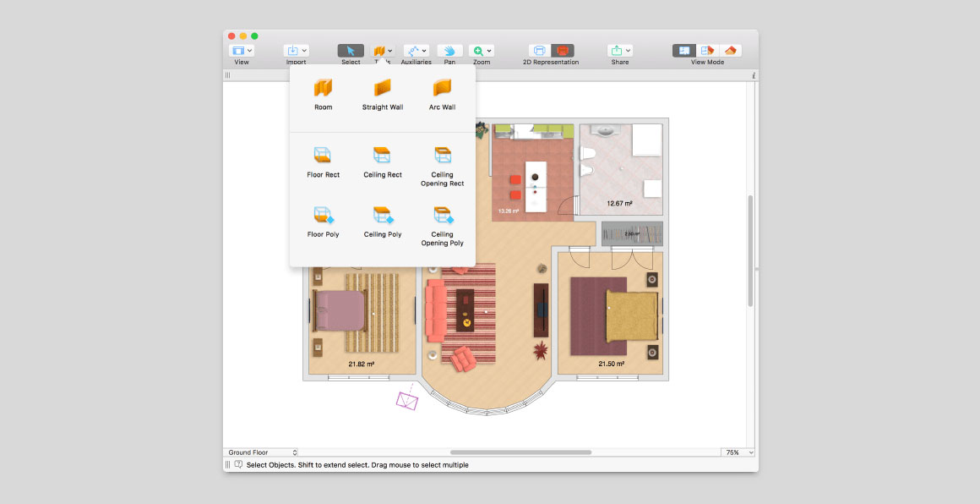This screenshot has height=504, width=980.
Task: Open the Zoom dropdown arrow
Action: 489,51
